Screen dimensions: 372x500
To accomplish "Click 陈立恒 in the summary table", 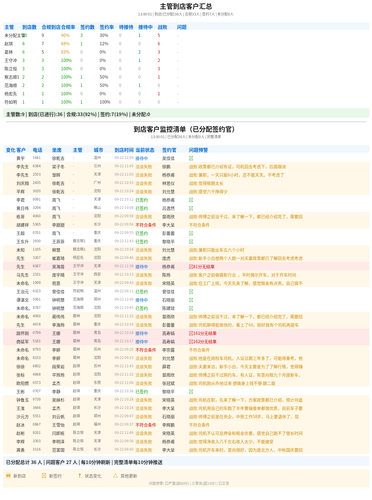I will click(11, 69).
